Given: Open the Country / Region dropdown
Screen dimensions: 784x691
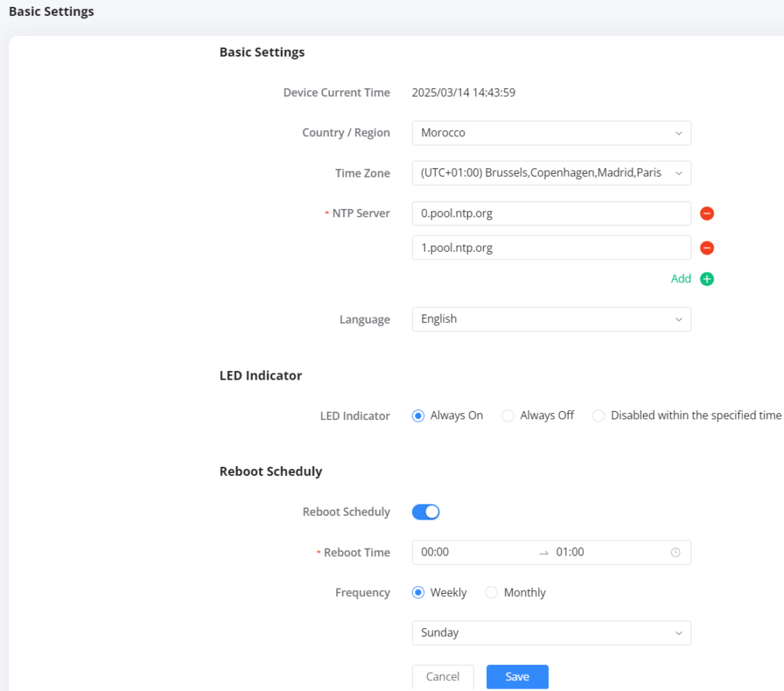Looking at the screenshot, I should tap(551, 133).
